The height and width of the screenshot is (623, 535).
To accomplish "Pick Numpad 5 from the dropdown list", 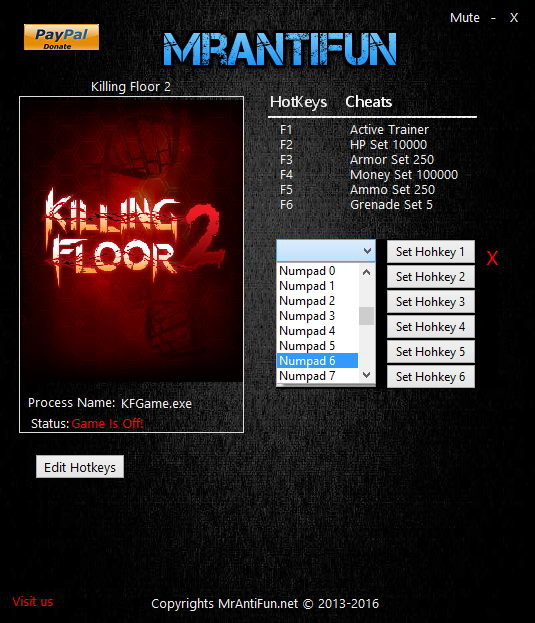I will click(317, 346).
